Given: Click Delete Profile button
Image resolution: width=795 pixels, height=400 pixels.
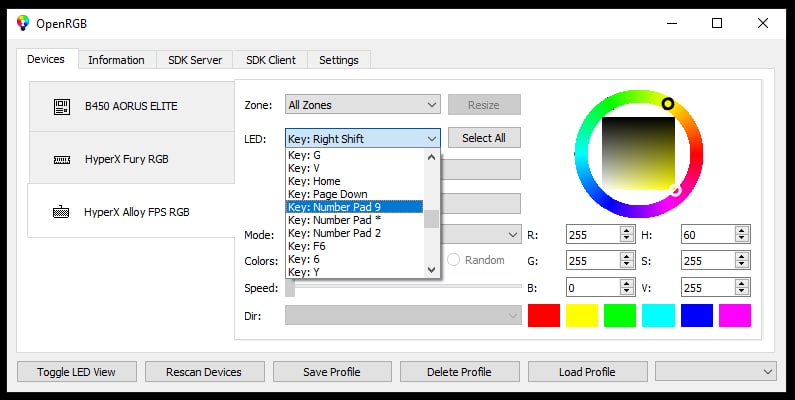Looking at the screenshot, I should point(459,372).
